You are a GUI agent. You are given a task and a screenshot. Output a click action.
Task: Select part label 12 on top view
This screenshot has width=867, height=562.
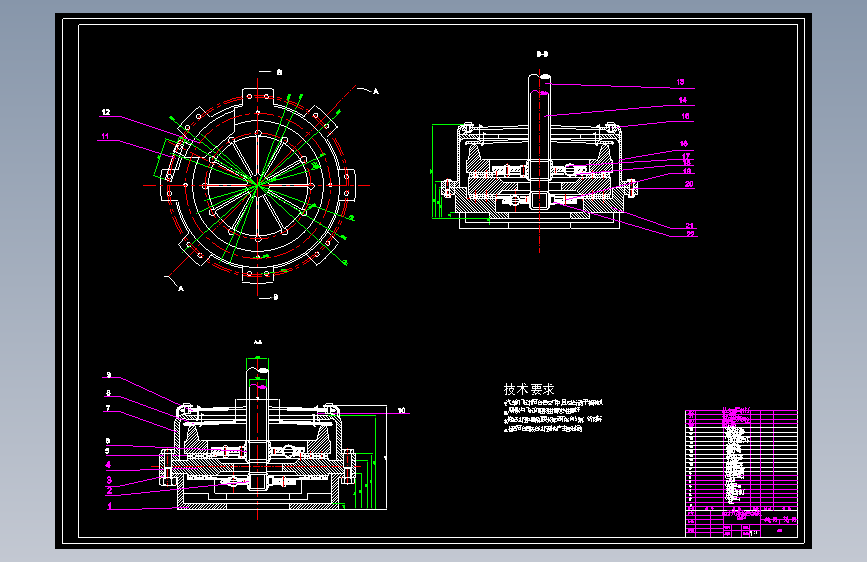point(106,112)
